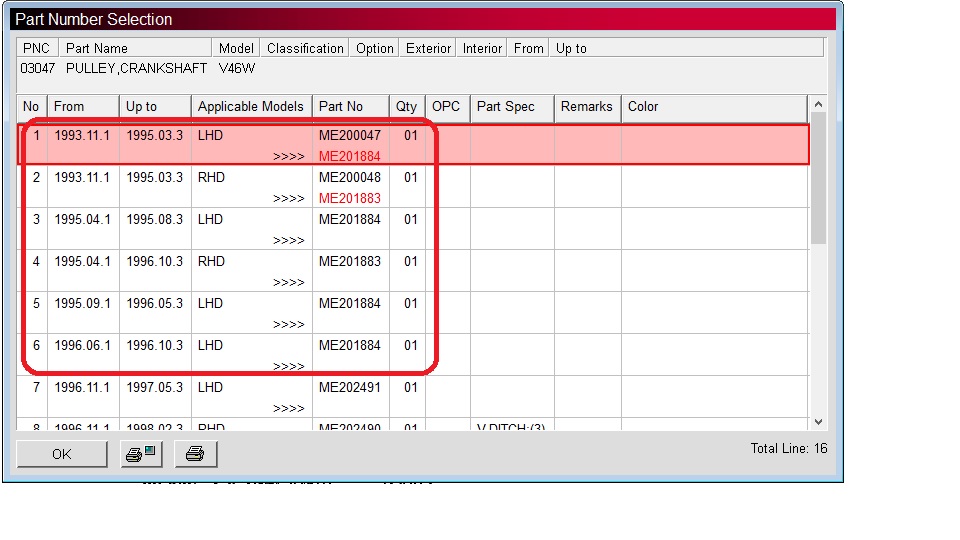Click superseding part number ME201884 in red
Viewport: 960px width, 540px height.
pos(349,157)
